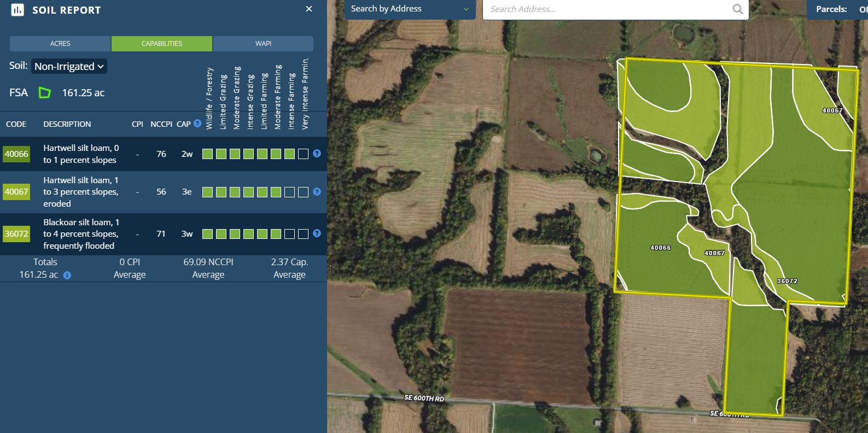This screenshot has height=433, width=868.
Task: Click the green FSA boundary polygon icon
Action: point(44,93)
